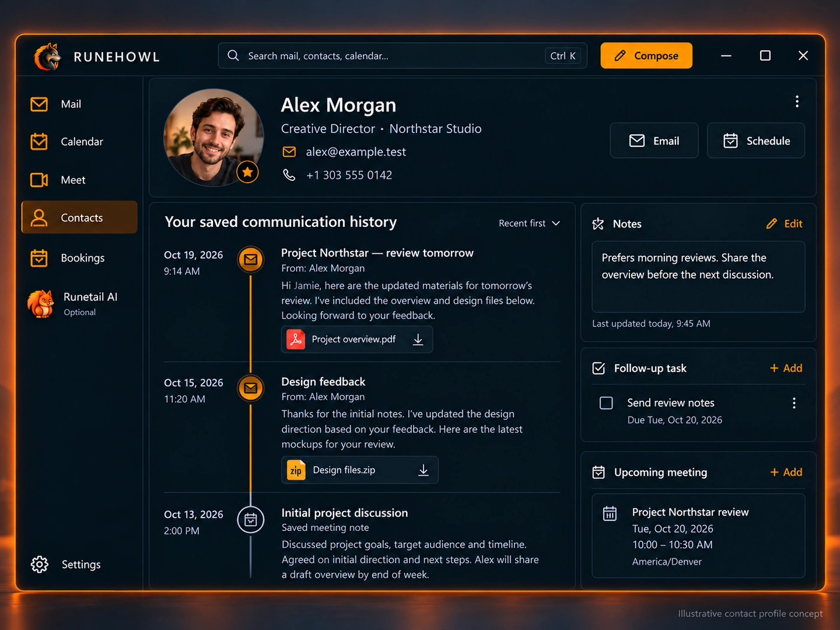Image resolution: width=840 pixels, height=630 pixels.
Task: Check the Send review notes checkbox
Action: click(x=607, y=403)
